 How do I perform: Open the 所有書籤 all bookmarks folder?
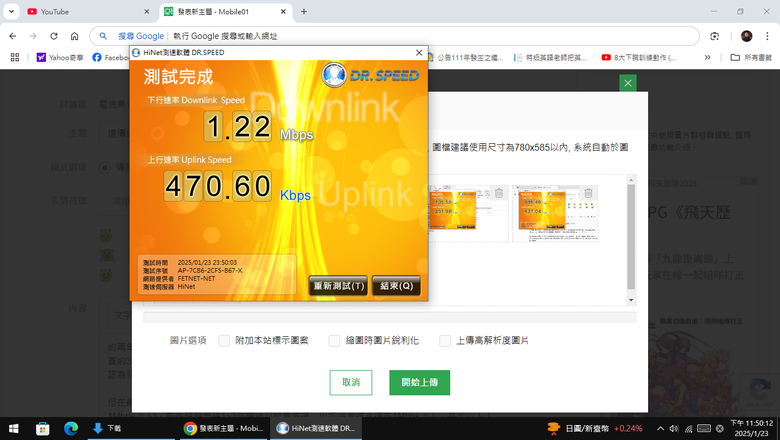751,57
